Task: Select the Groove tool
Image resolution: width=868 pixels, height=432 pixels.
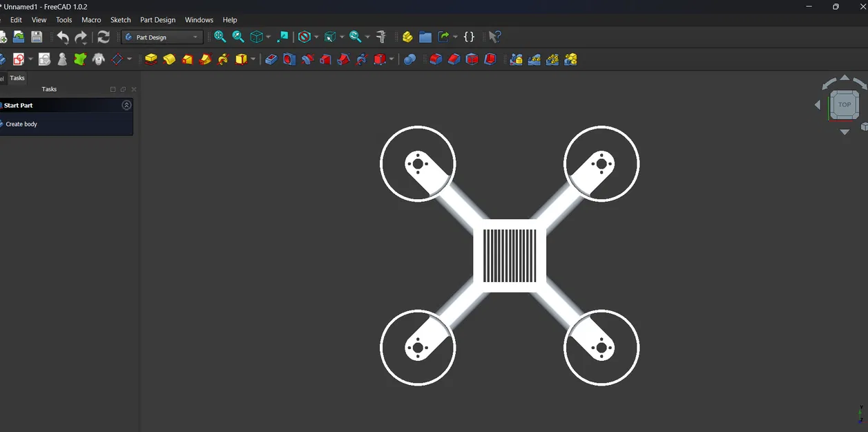Action: (x=307, y=59)
